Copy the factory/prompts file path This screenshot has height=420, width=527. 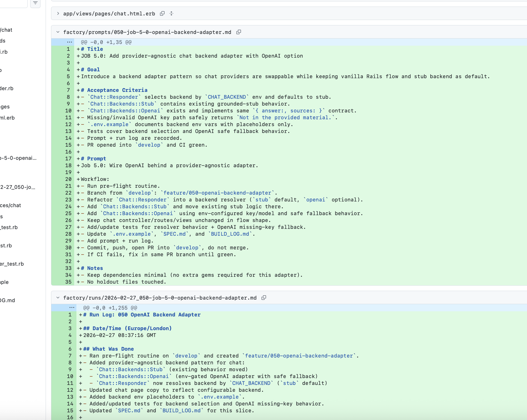click(239, 32)
